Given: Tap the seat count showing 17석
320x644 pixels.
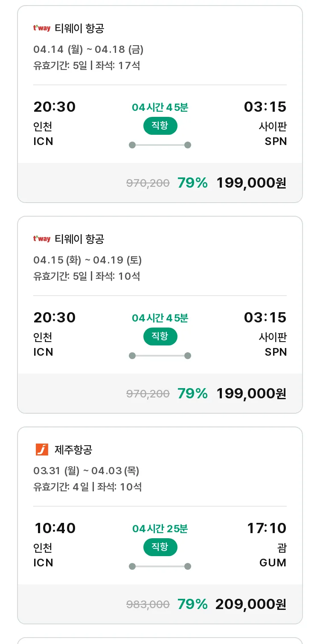Looking at the screenshot, I should [x=128, y=66].
